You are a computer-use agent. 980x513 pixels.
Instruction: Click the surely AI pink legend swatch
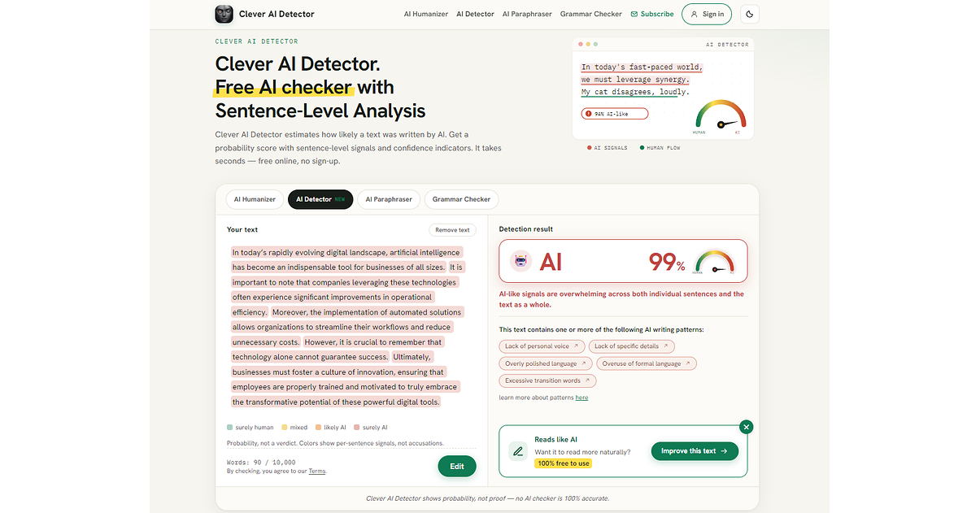click(357, 427)
